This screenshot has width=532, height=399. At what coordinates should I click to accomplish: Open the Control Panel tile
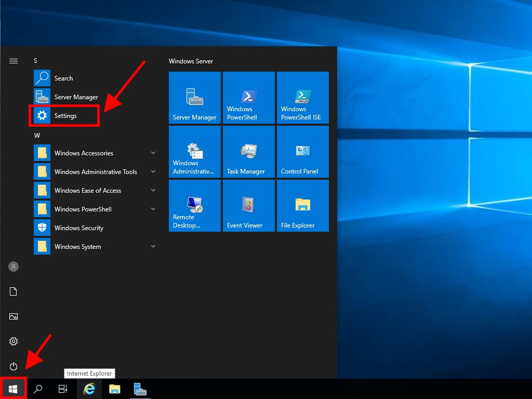(303, 152)
